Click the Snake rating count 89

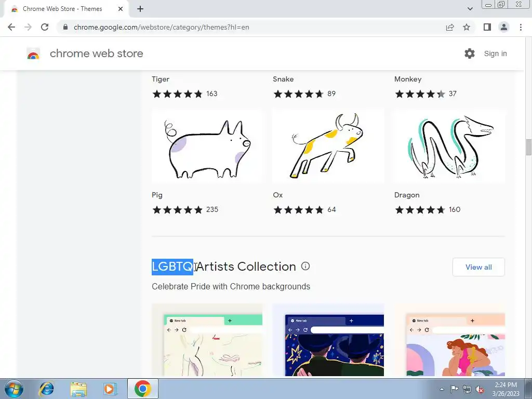(331, 94)
